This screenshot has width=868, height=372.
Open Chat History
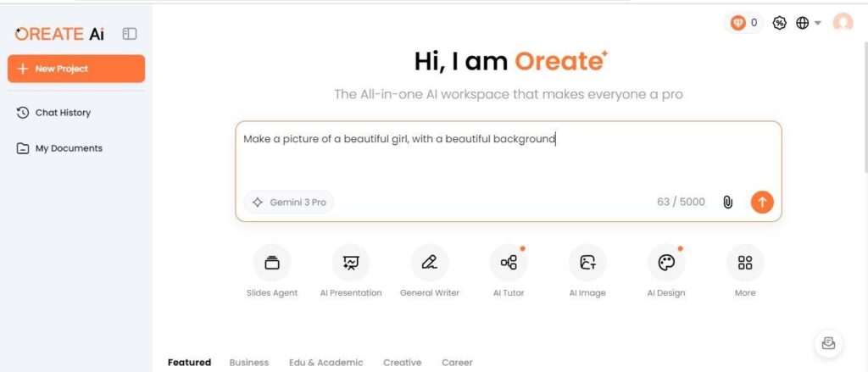[x=62, y=113]
